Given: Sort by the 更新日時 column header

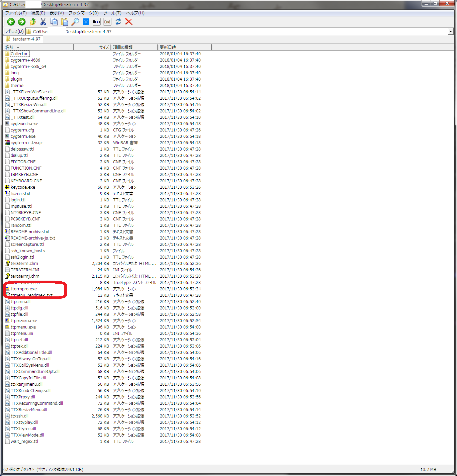Looking at the screenshot, I should click(185, 47).
